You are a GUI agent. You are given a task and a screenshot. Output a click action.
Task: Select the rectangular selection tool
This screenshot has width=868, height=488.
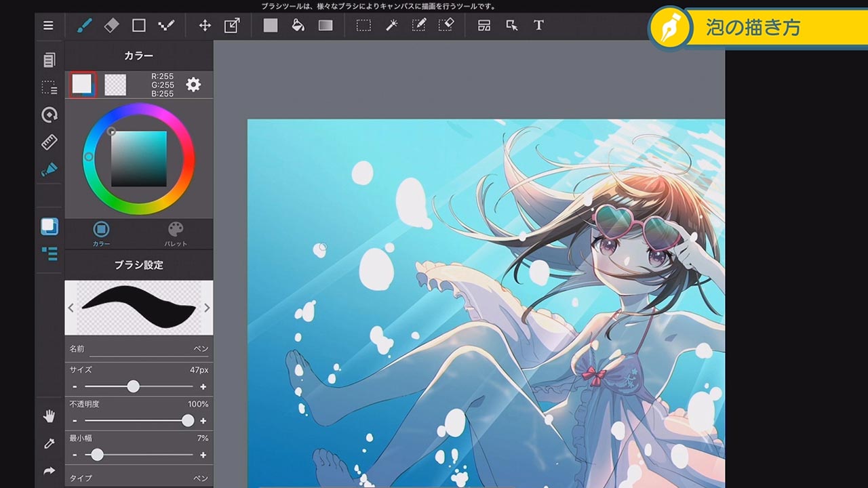click(364, 26)
